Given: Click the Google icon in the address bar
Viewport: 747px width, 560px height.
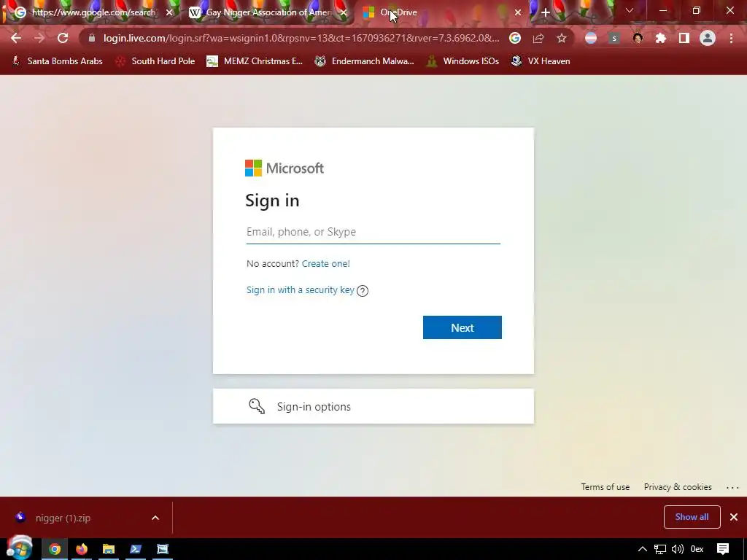Looking at the screenshot, I should click(514, 38).
